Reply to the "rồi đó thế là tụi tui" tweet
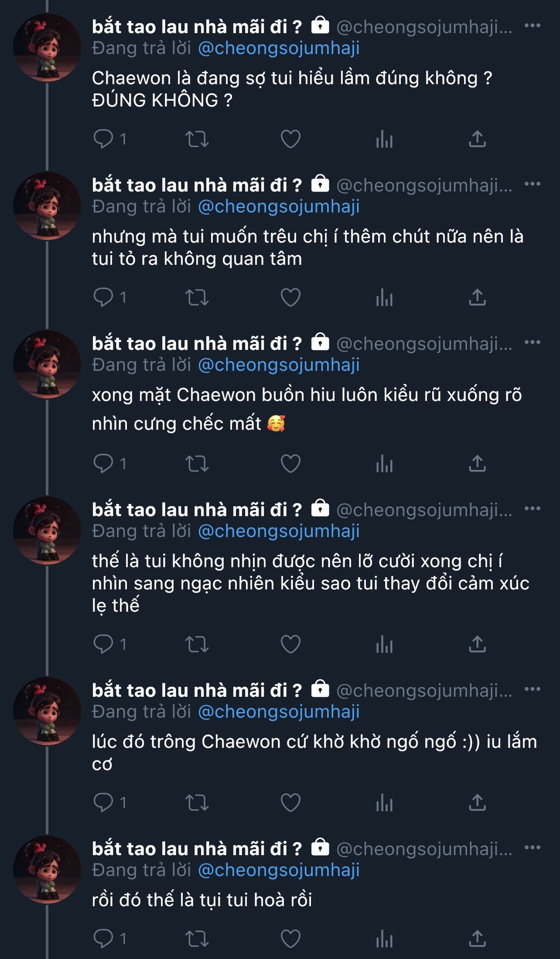This screenshot has height=959, width=560. click(103, 939)
